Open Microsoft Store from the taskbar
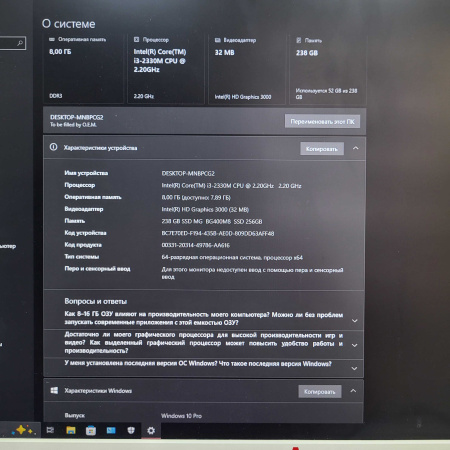The width and height of the screenshot is (450, 450). (91, 431)
